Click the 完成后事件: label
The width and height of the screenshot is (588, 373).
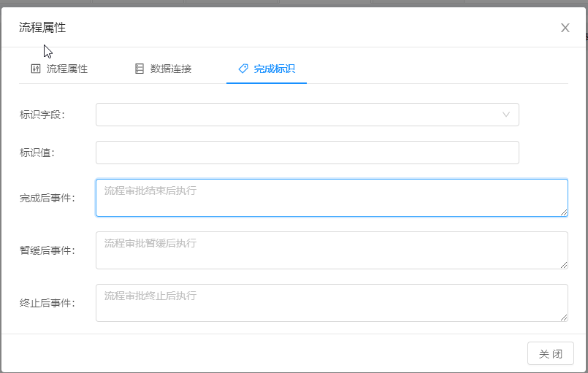(x=47, y=198)
